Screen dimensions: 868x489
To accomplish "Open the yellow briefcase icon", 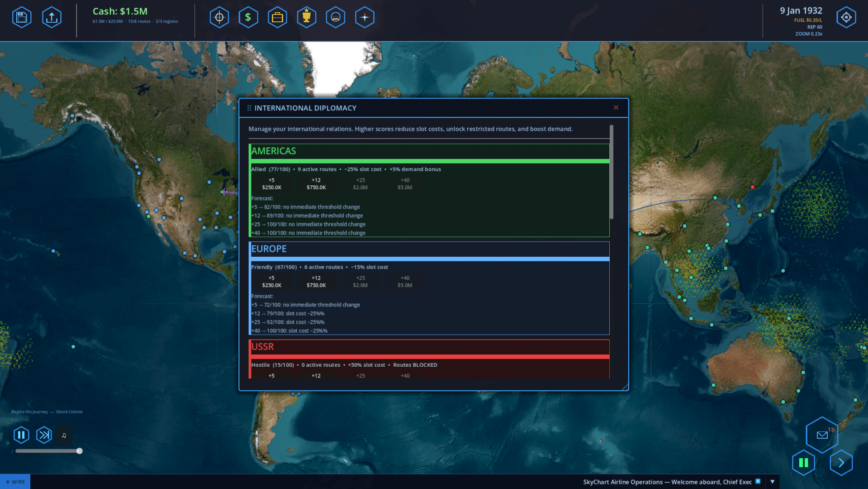I will click(x=277, y=18).
